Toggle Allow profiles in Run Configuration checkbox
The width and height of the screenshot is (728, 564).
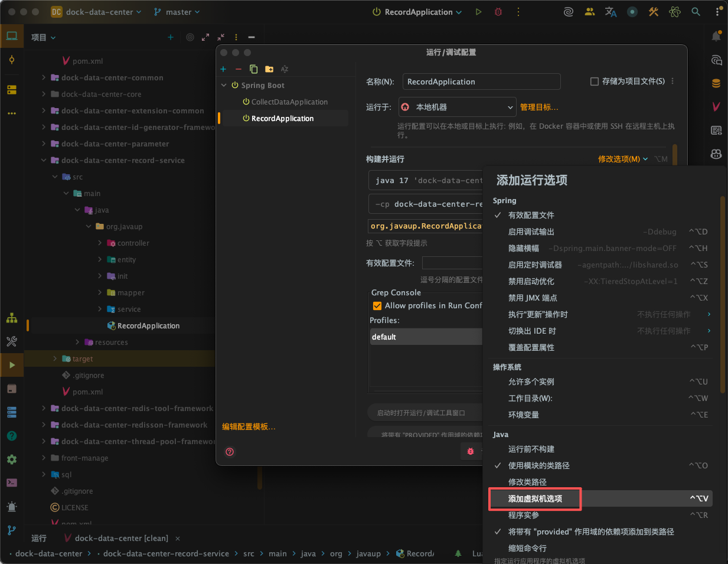[377, 306]
